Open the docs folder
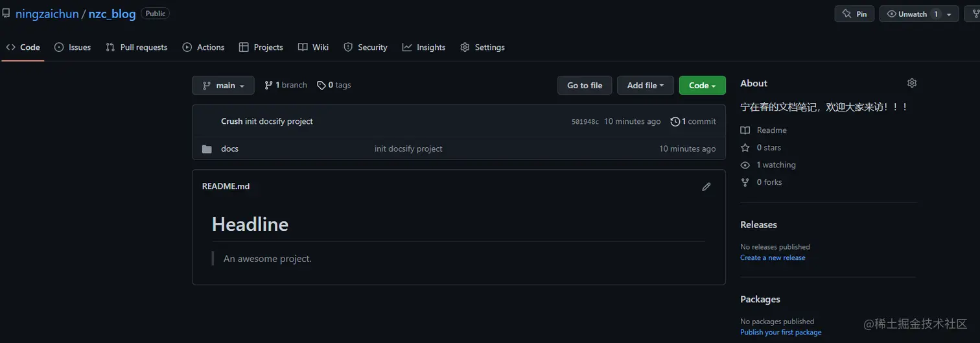Viewport: 980px width, 343px height. [229, 148]
